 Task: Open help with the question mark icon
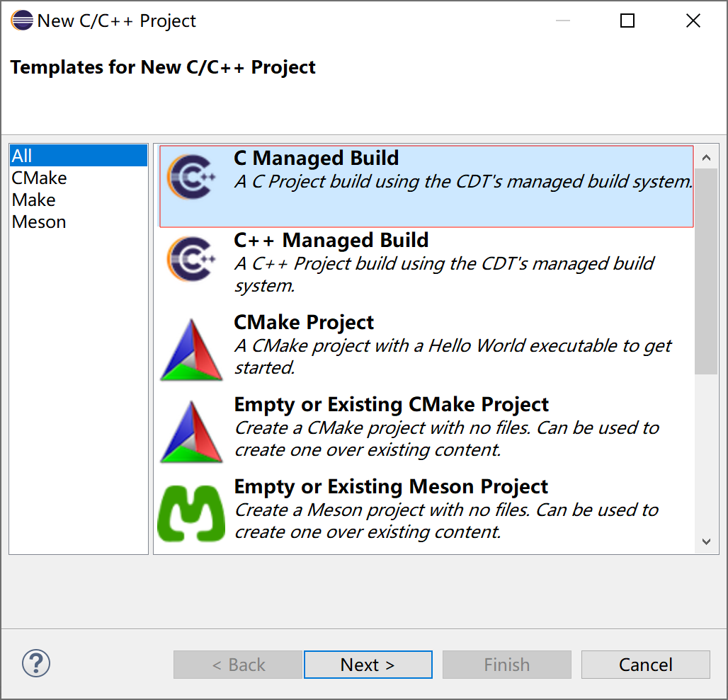click(x=35, y=663)
